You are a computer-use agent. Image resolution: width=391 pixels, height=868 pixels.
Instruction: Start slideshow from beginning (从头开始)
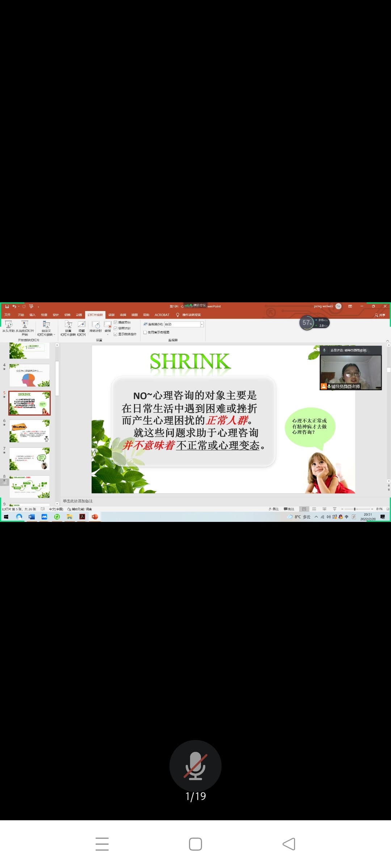(x=8, y=324)
